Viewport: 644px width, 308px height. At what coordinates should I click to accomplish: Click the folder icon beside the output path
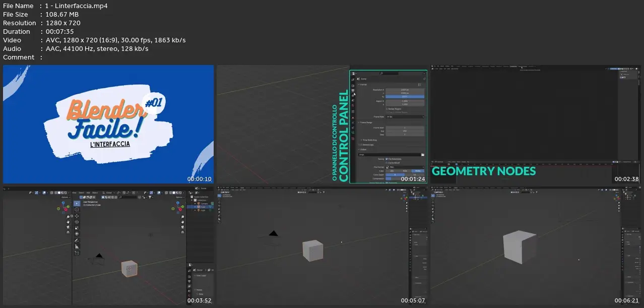[423, 154]
